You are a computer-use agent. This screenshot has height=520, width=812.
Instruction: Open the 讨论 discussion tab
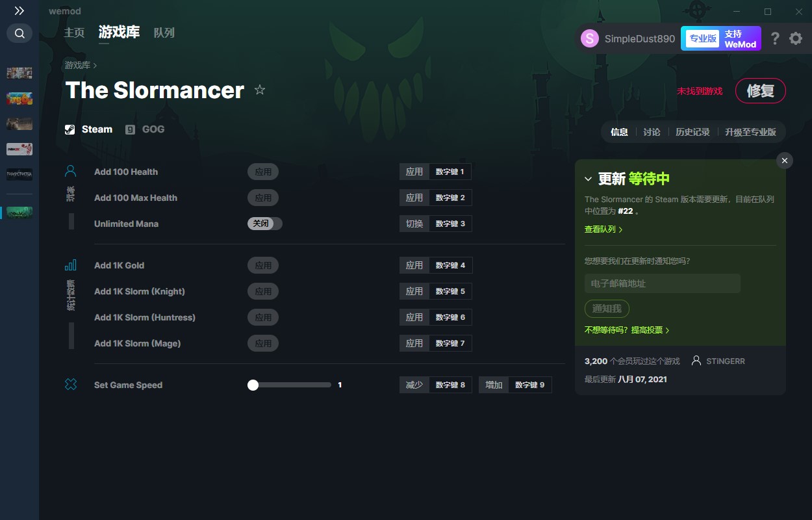tap(652, 132)
